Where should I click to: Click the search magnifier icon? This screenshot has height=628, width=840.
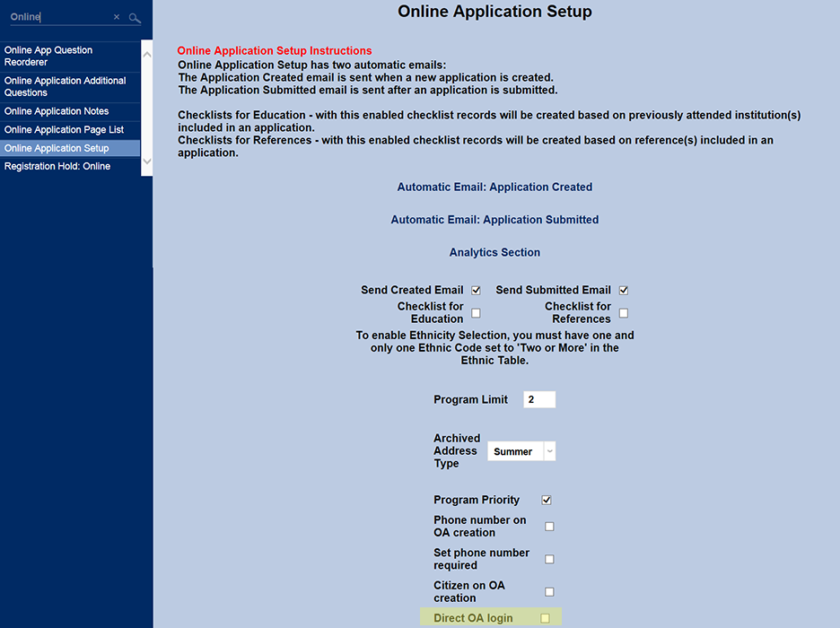coord(135,17)
